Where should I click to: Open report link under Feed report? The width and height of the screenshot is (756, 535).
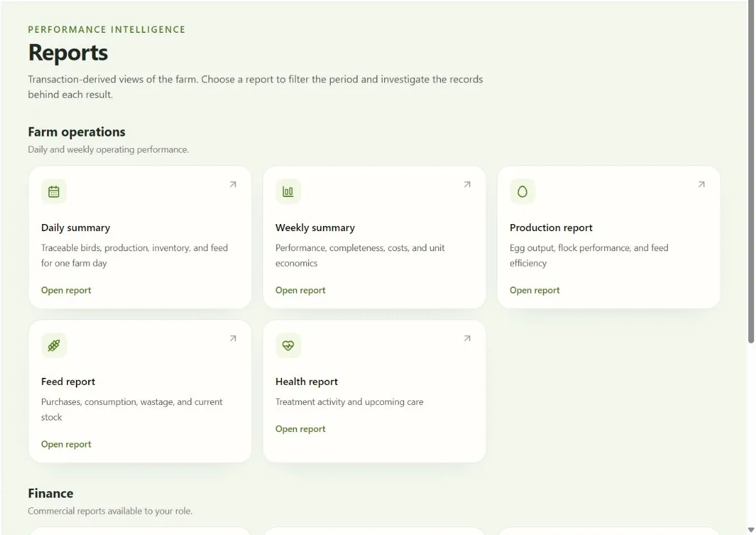(x=66, y=444)
